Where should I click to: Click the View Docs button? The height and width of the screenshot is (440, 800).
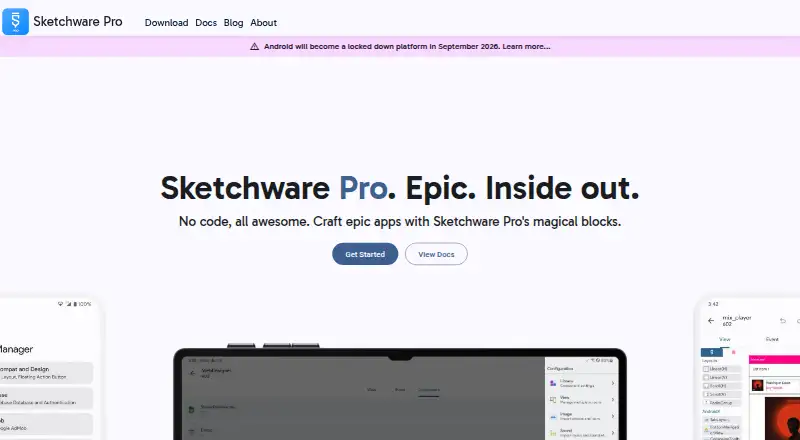(x=436, y=254)
